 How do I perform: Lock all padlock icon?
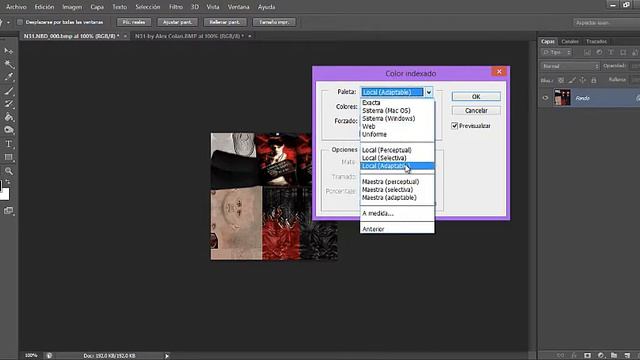tap(593, 80)
